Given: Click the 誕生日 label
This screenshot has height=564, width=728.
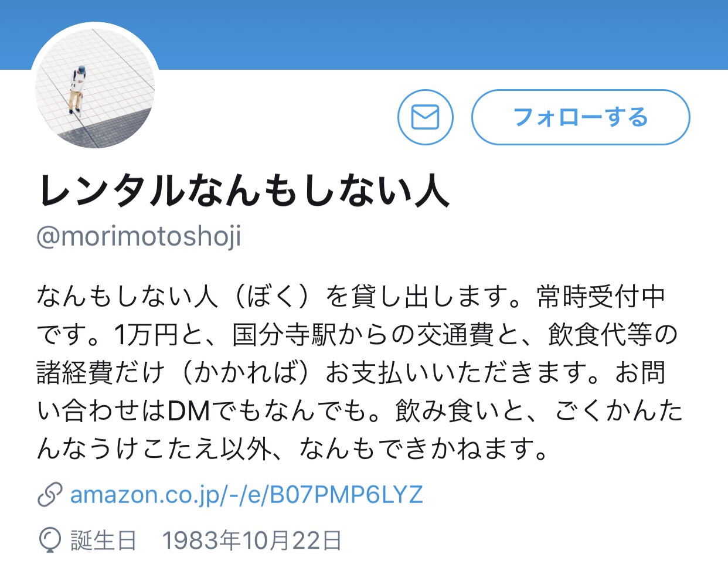Looking at the screenshot, I should [104, 540].
